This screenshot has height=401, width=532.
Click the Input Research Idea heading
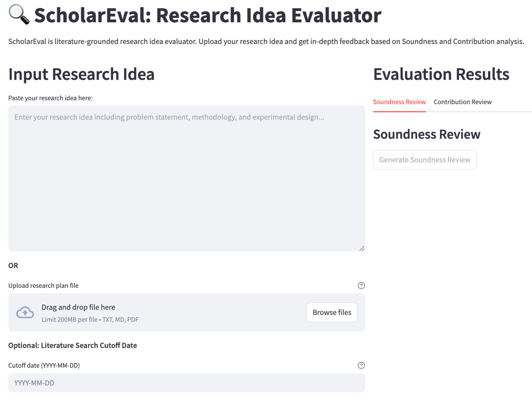81,74
